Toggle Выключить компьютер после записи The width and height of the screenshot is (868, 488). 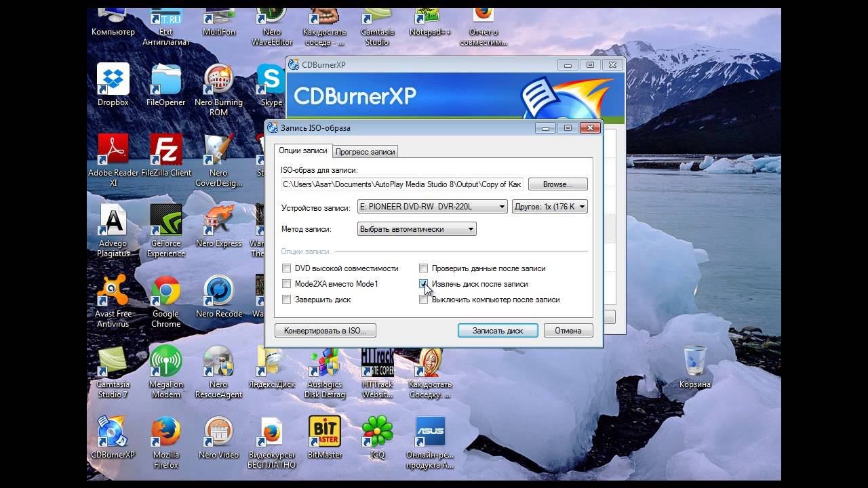(424, 300)
